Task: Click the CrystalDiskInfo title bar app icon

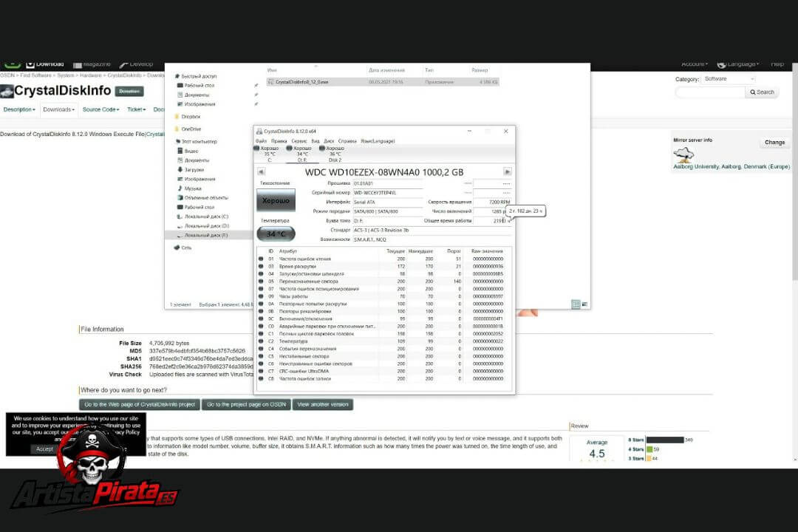Action: pos(259,132)
